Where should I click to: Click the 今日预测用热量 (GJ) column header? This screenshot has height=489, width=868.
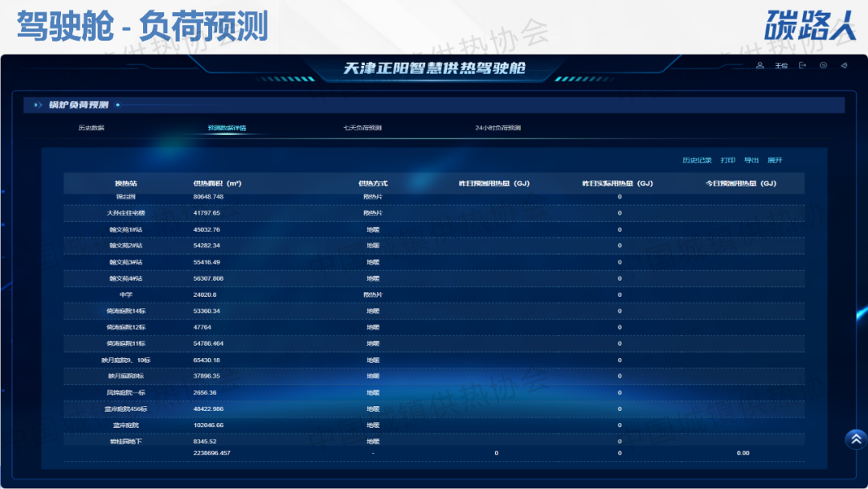(743, 183)
